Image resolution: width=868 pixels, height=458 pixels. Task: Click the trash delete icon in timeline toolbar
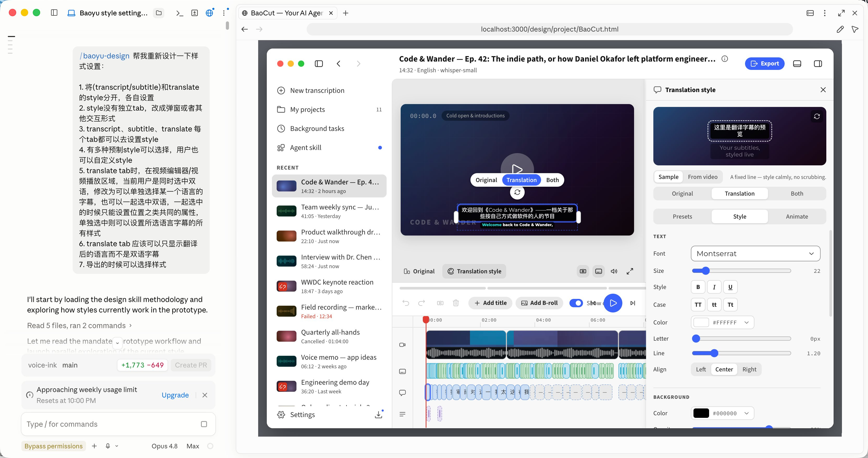(456, 303)
